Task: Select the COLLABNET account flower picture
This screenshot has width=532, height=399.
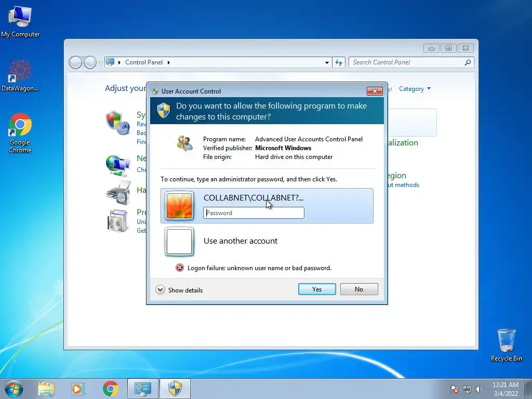Action: pos(179,206)
